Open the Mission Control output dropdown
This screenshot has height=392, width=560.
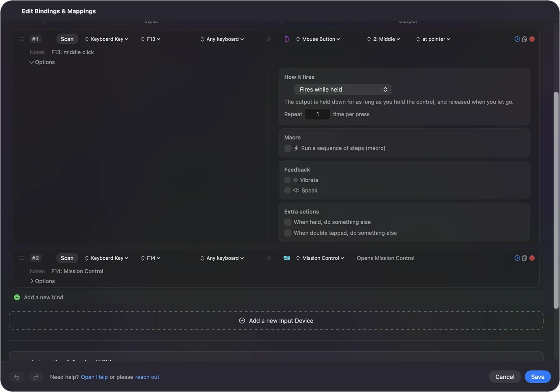[x=320, y=258]
